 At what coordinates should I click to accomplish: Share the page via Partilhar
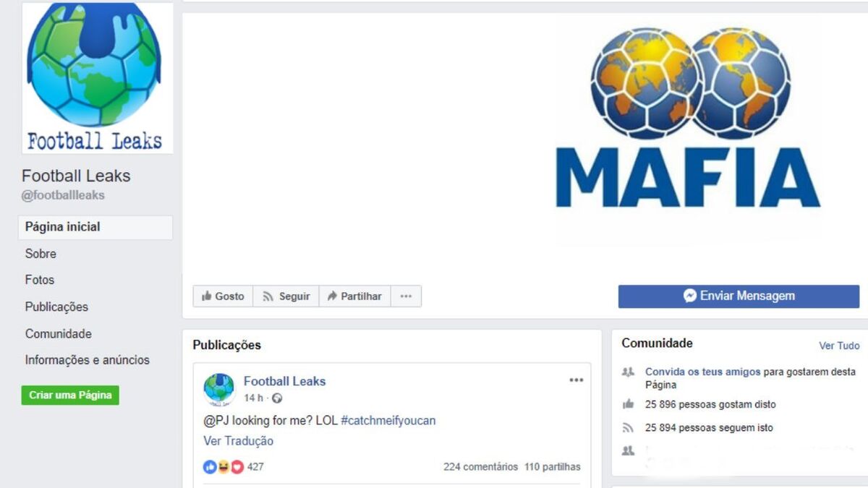point(354,296)
